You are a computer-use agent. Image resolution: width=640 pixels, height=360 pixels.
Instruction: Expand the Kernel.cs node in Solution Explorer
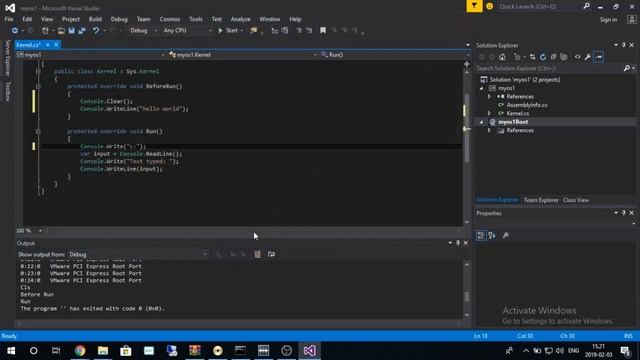pos(489,113)
